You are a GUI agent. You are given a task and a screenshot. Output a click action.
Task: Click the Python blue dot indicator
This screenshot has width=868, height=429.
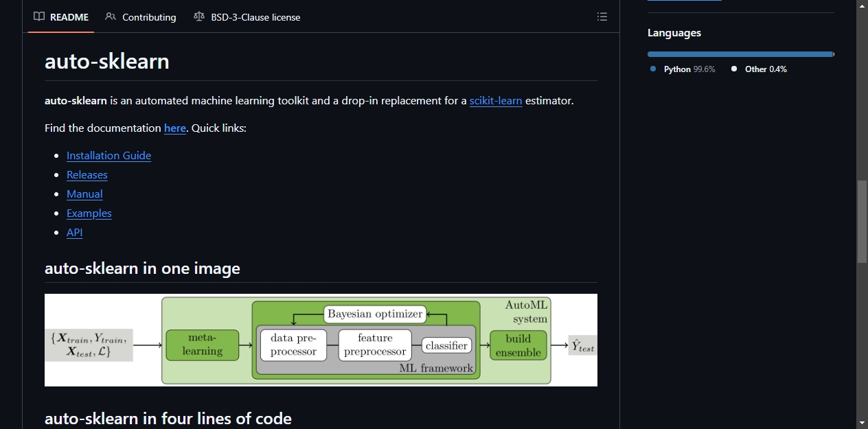[x=653, y=69]
